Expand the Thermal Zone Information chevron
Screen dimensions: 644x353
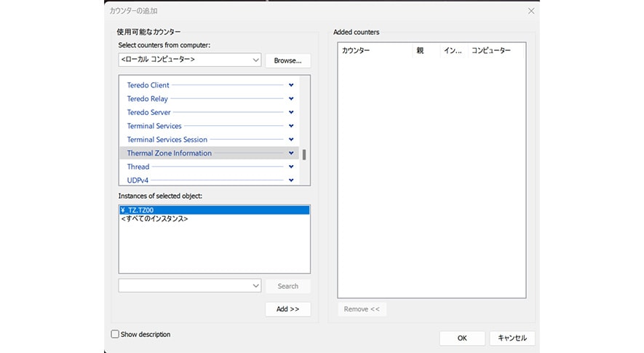(x=291, y=154)
